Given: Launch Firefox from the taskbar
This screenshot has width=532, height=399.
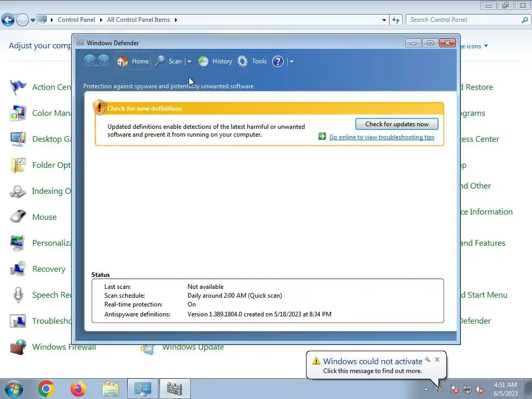Looking at the screenshot, I should [x=78, y=389].
